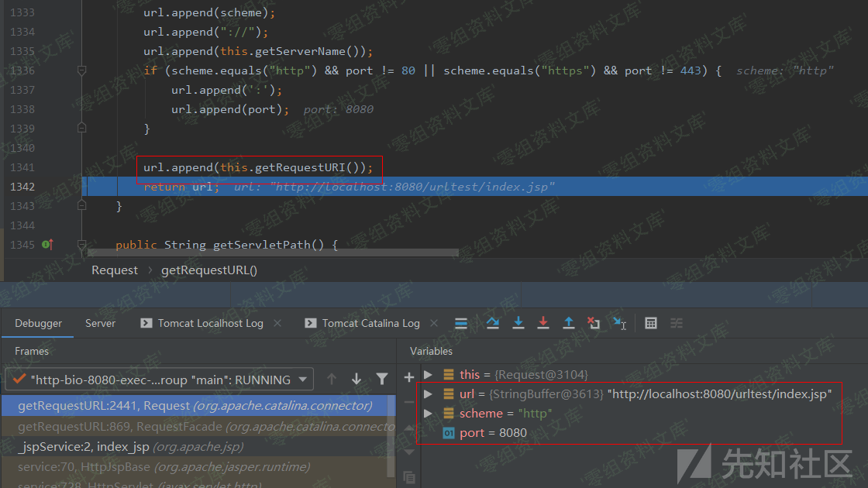Toggle the frames filter funnel icon
The image size is (868, 488).
(381, 379)
